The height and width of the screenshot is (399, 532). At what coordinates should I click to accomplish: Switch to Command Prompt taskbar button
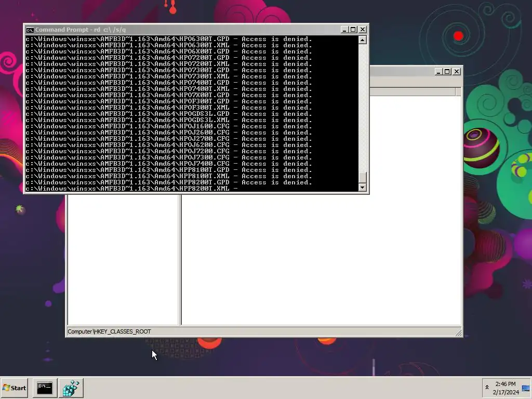(45, 388)
